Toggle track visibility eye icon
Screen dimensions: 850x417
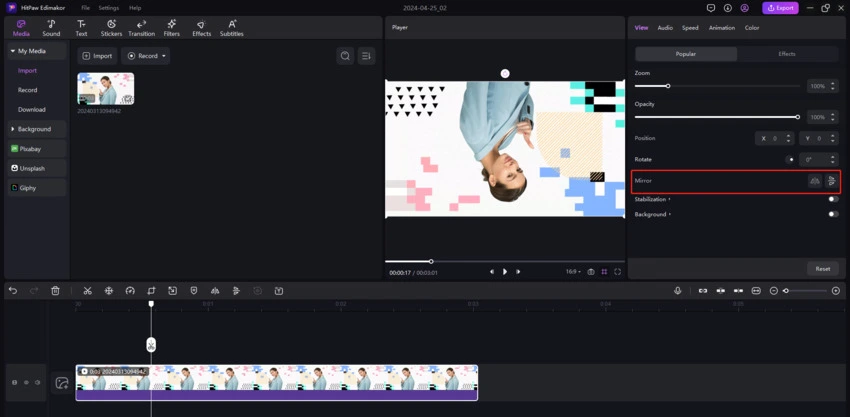(26, 382)
